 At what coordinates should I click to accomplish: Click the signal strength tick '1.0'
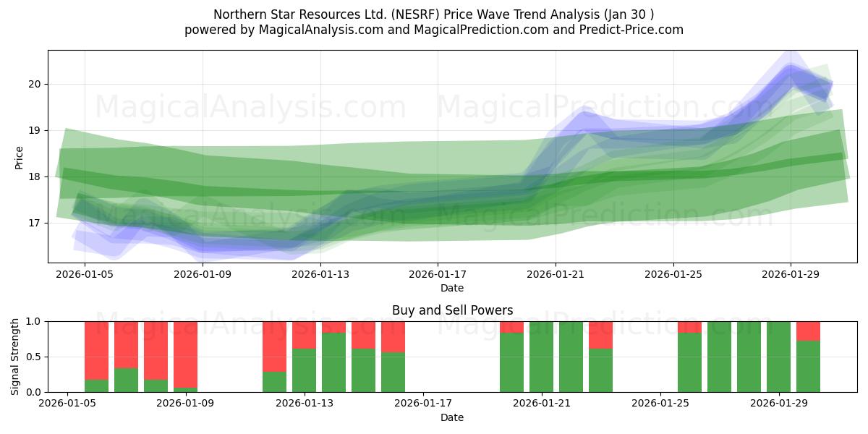(34, 321)
